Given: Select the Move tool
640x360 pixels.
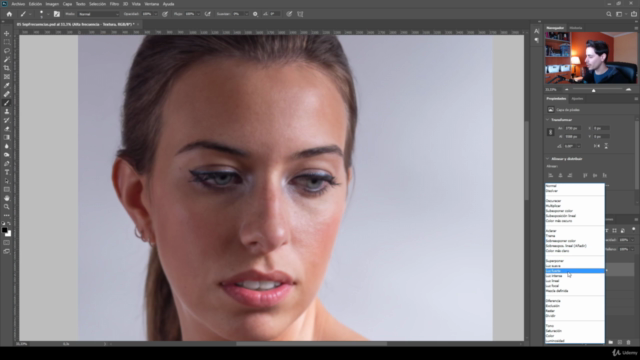Looking at the screenshot, I should point(7,33).
